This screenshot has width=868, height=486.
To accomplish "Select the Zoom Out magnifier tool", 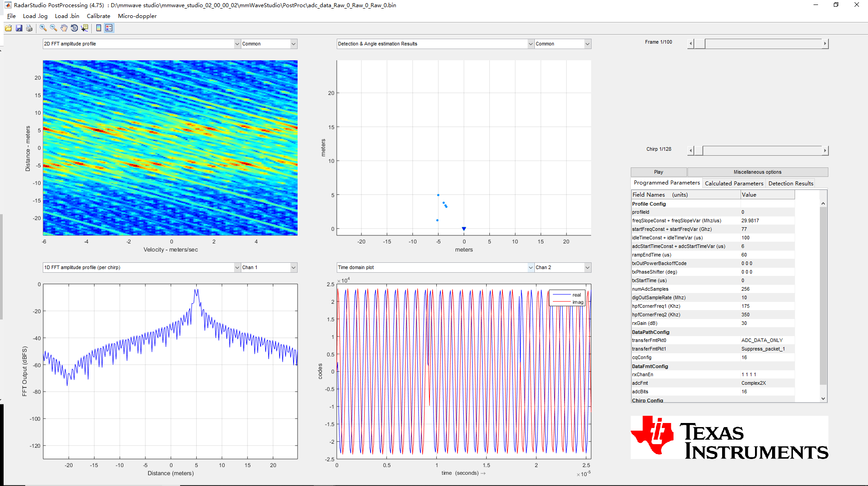I will pos(54,28).
